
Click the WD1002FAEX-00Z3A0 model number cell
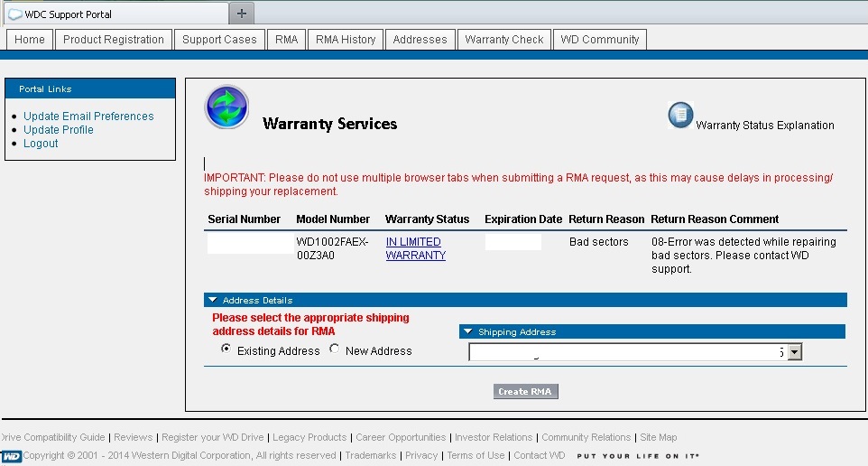332,248
